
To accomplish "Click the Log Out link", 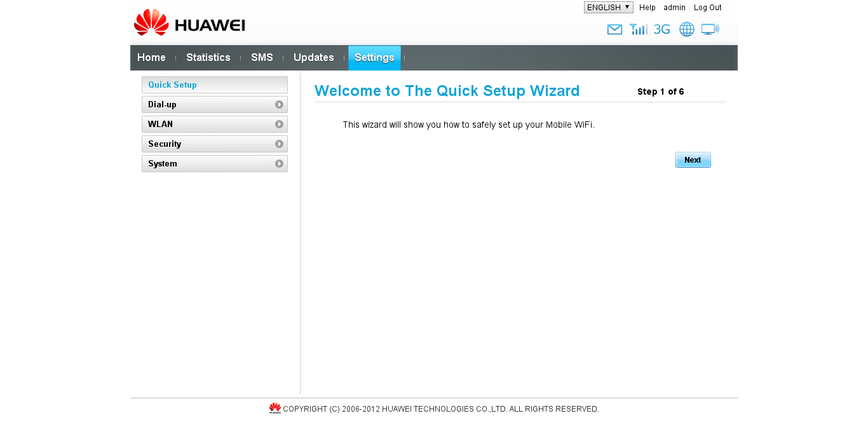I will tap(708, 8).
